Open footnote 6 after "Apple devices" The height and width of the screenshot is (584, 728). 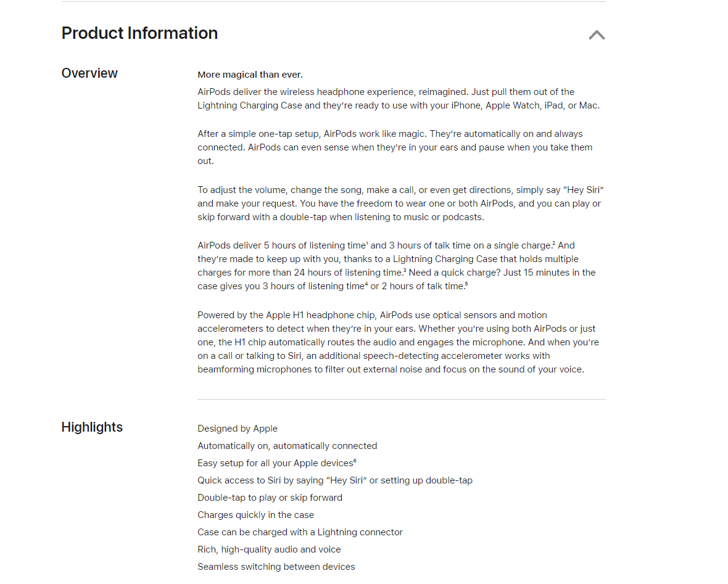pos(355,460)
